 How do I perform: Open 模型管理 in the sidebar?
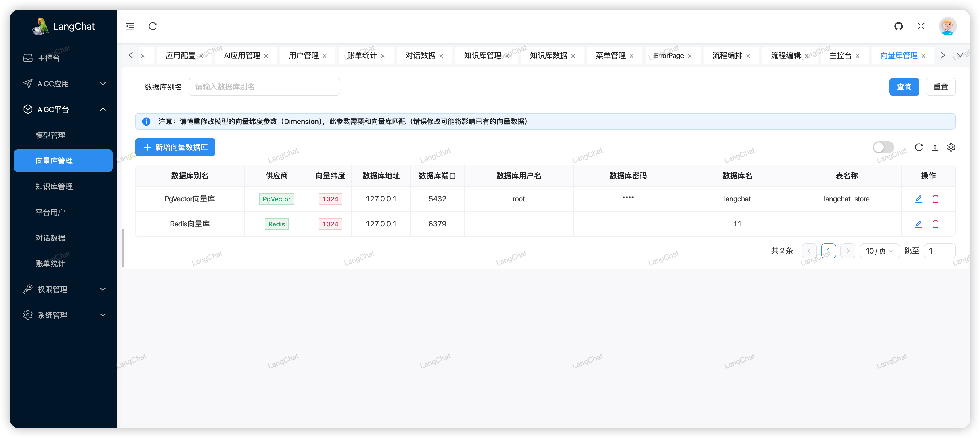pyautogui.click(x=50, y=135)
